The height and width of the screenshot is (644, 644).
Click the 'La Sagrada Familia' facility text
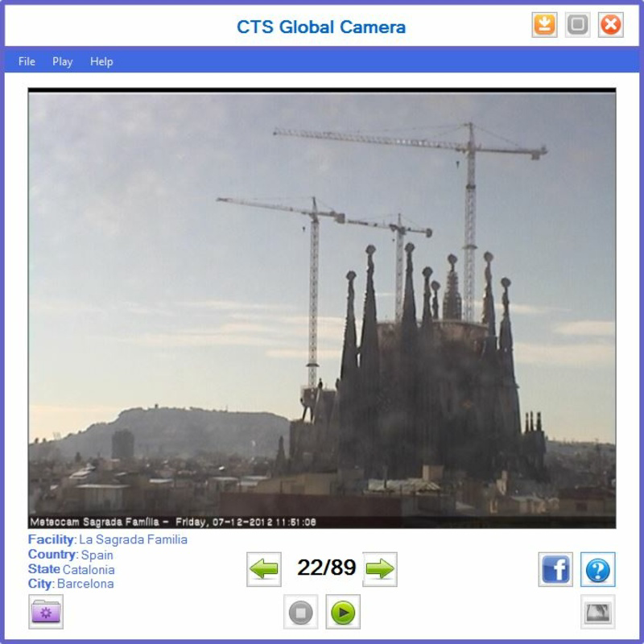[133, 539]
